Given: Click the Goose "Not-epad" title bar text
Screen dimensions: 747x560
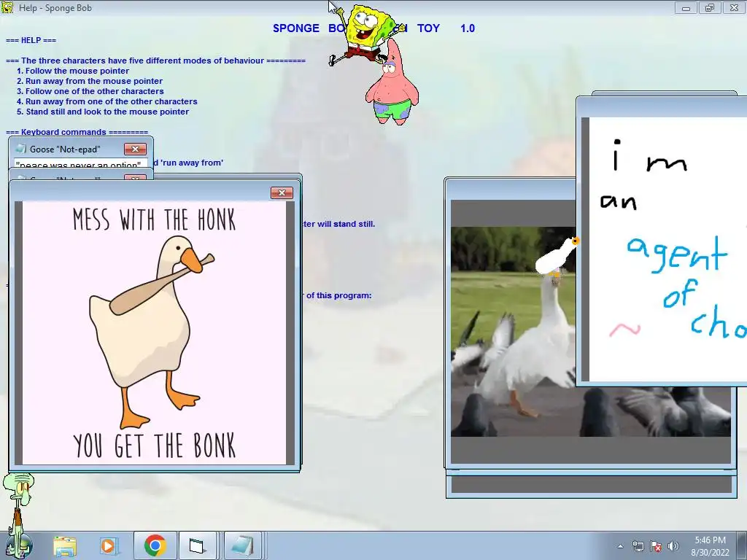Looking at the screenshot, I should tap(65, 149).
